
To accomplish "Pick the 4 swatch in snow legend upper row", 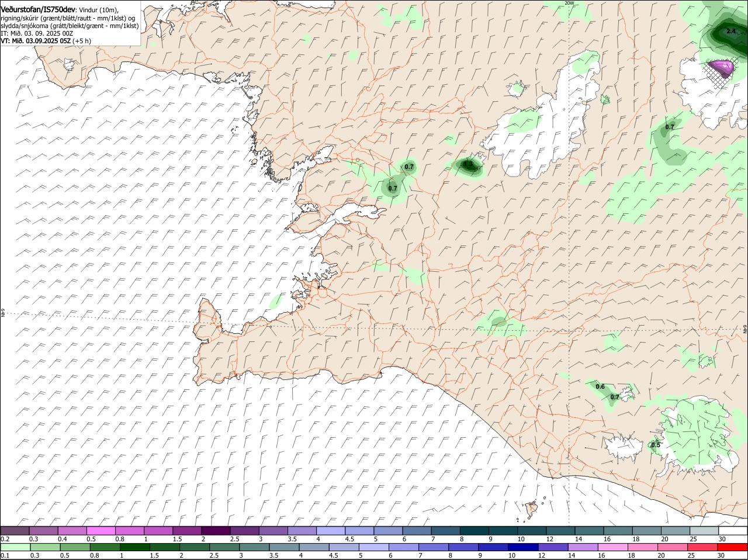I will [x=331, y=530].
